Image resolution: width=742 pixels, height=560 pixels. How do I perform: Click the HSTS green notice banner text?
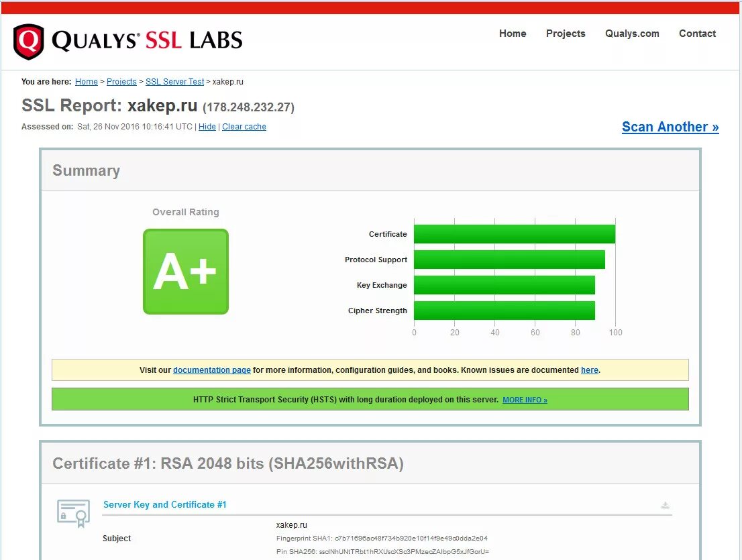point(346,400)
